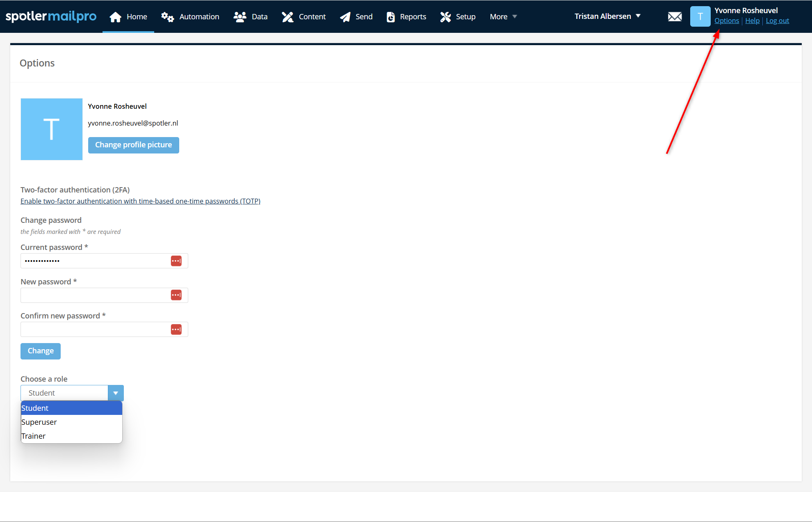Open the Tristan Albersen account dropdown
Image resolution: width=812 pixels, height=522 pixels.
pyautogui.click(x=607, y=16)
